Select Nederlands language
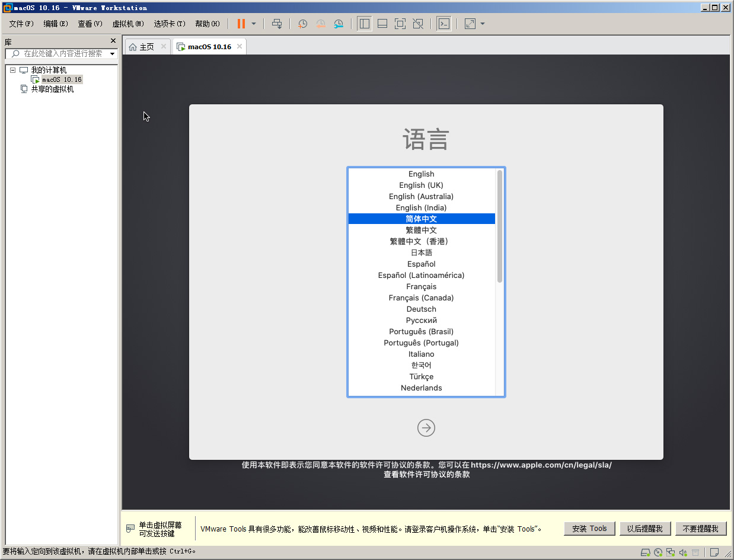This screenshot has width=734, height=560. (x=422, y=388)
